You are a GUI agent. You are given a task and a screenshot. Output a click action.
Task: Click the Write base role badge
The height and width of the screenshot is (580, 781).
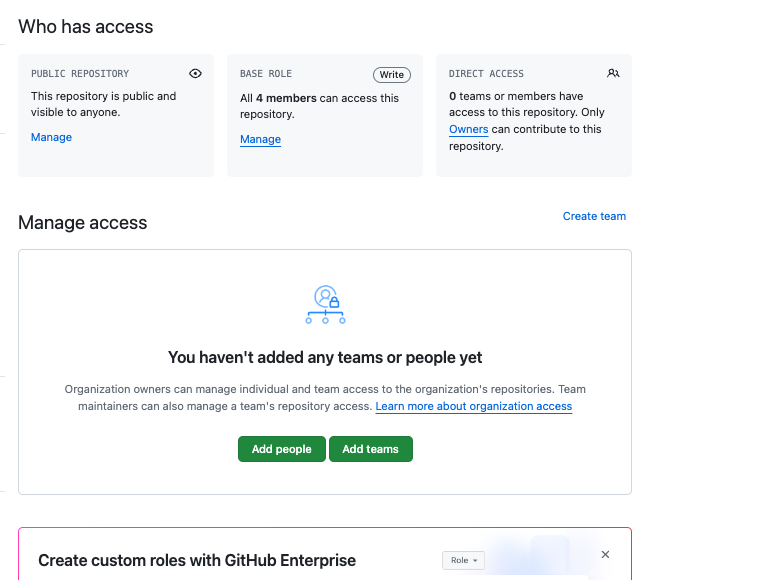coord(392,75)
